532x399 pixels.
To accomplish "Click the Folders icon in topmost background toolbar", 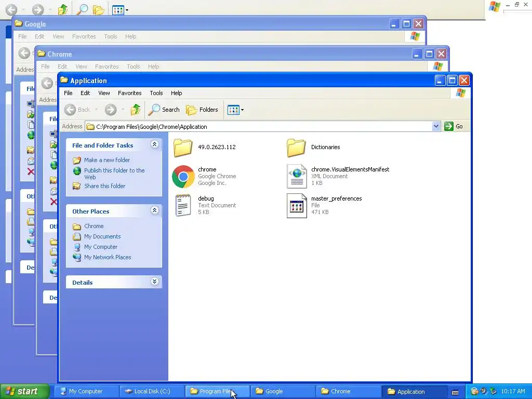I will (98, 10).
